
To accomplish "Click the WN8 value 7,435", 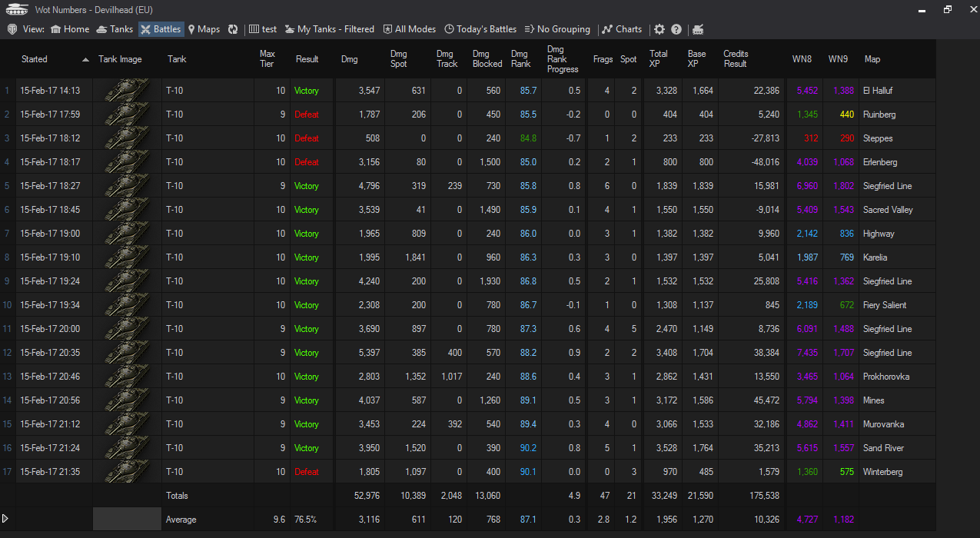I will (x=807, y=353).
